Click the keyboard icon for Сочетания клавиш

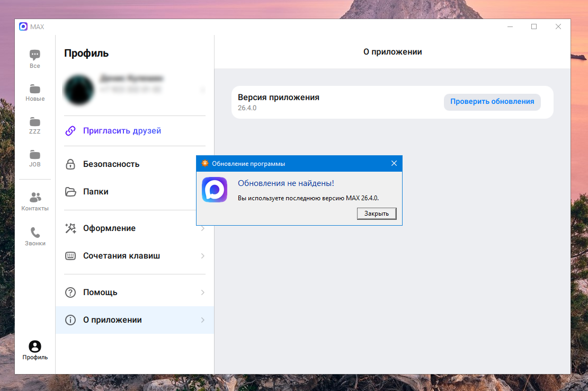pyautogui.click(x=70, y=256)
